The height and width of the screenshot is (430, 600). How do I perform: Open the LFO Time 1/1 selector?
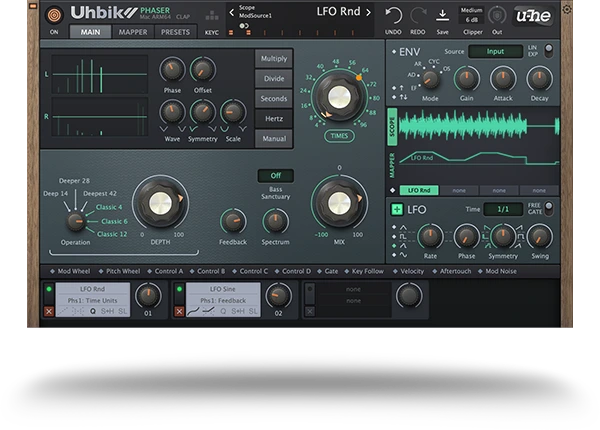click(x=503, y=209)
